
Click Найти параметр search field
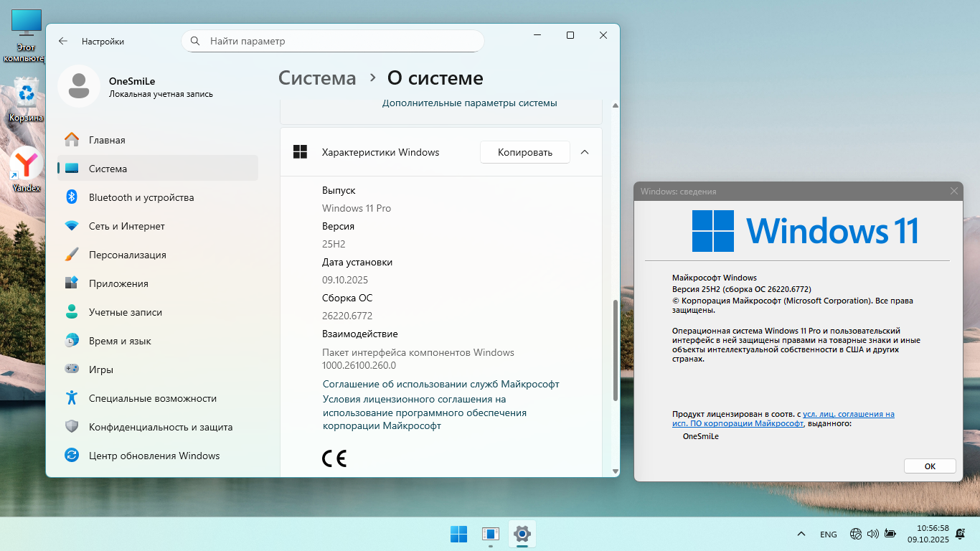[x=334, y=41]
